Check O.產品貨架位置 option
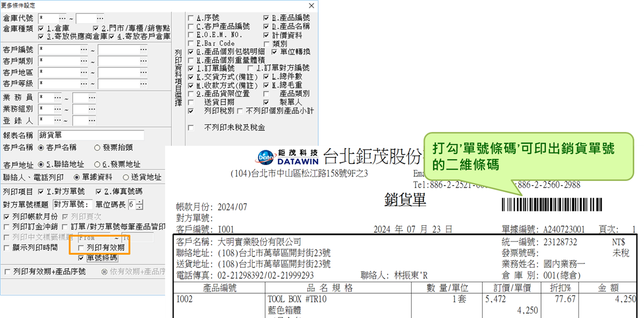 point(190,94)
